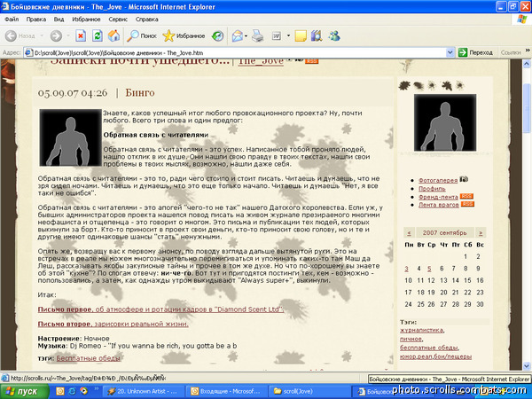Expand the Forward button history dropdown
The width and height of the screenshot is (532, 399).
click(68, 35)
